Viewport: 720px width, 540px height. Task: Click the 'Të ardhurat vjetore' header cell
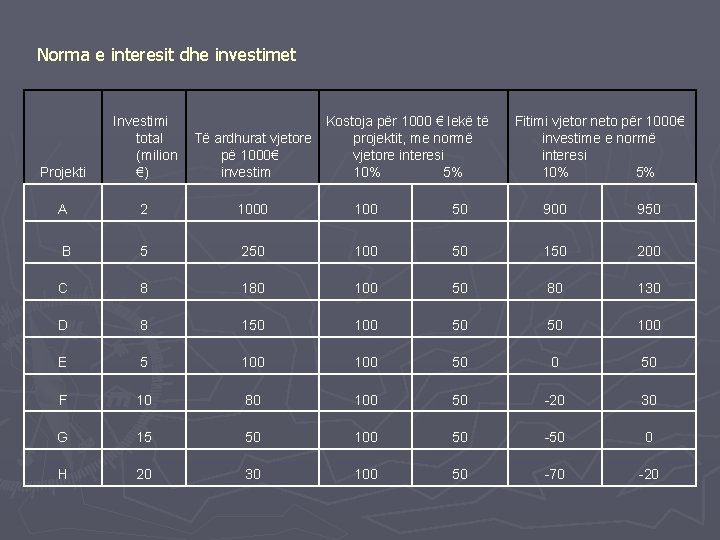click(x=253, y=137)
